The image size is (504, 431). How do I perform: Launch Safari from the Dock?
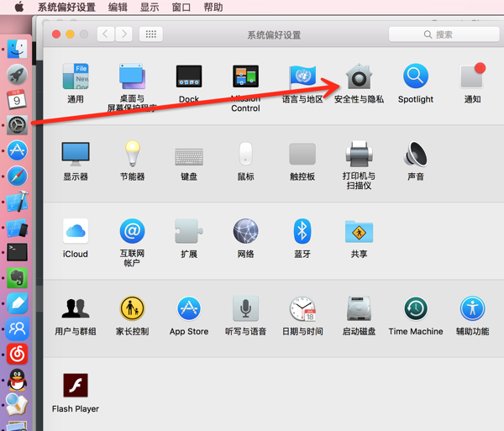pyautogui.click(x=17, y=176)
